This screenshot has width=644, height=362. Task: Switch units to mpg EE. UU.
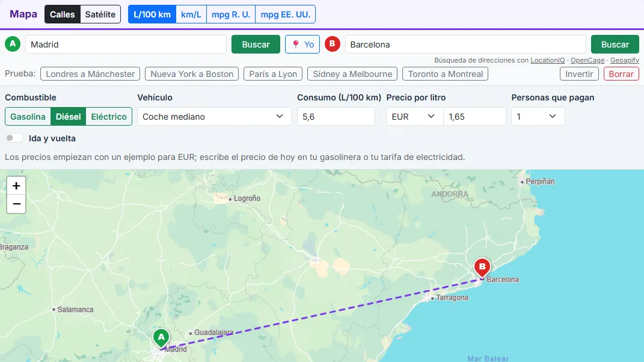285,14
